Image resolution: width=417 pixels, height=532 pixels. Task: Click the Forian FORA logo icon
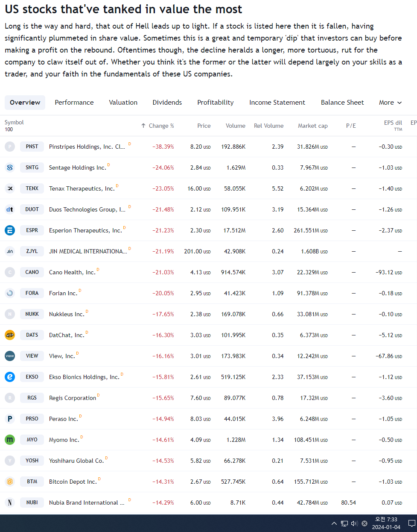pos(10,293)
